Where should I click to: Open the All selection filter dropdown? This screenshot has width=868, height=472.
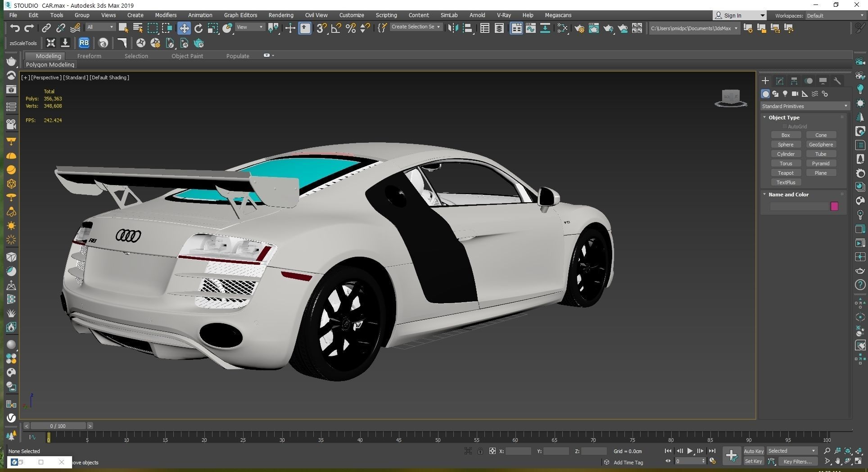pyautogui.click(x=100, y=27)
